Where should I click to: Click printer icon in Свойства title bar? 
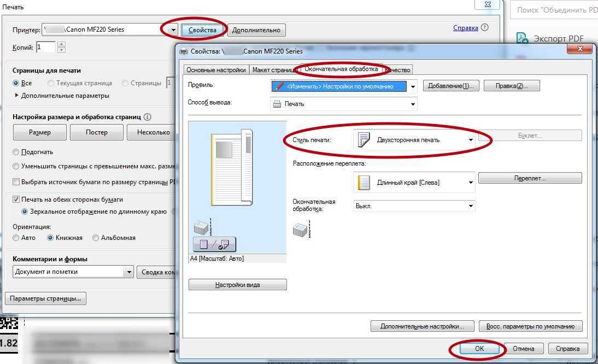184,51
